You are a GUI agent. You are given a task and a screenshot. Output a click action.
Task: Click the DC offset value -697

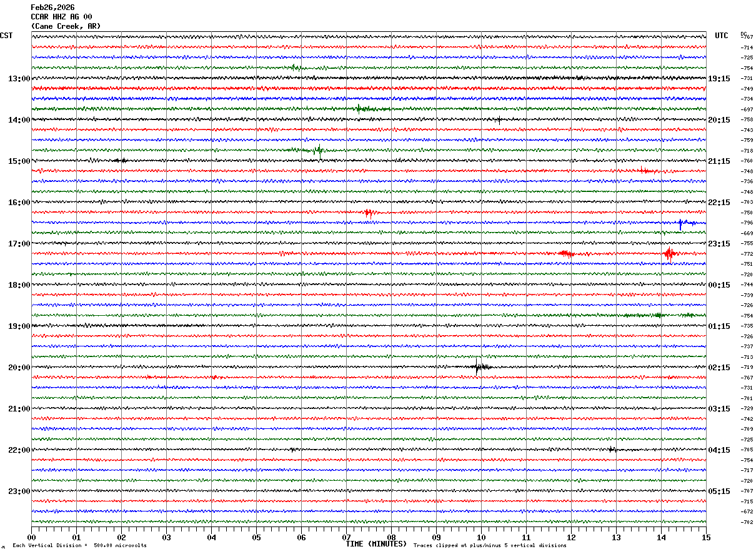pyautogui.click(x=747, y=109)
